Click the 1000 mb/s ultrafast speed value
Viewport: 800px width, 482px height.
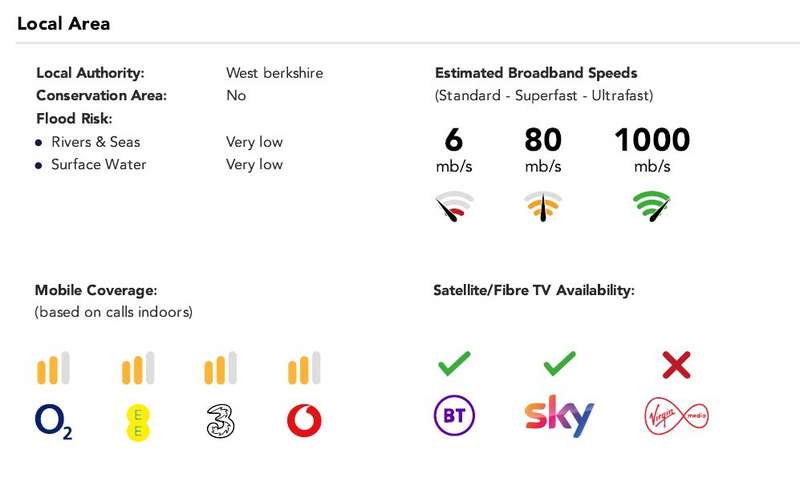pyautogui.click(x=652, y=149)
